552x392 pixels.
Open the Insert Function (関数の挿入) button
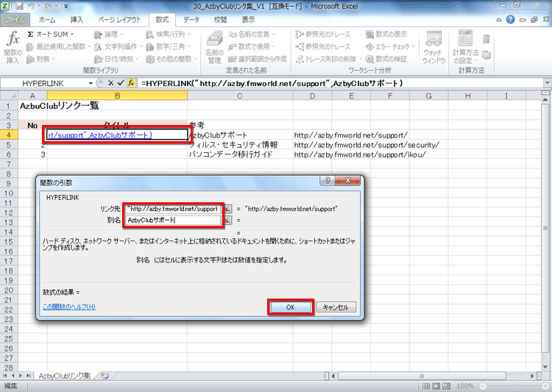coord(13,47)
